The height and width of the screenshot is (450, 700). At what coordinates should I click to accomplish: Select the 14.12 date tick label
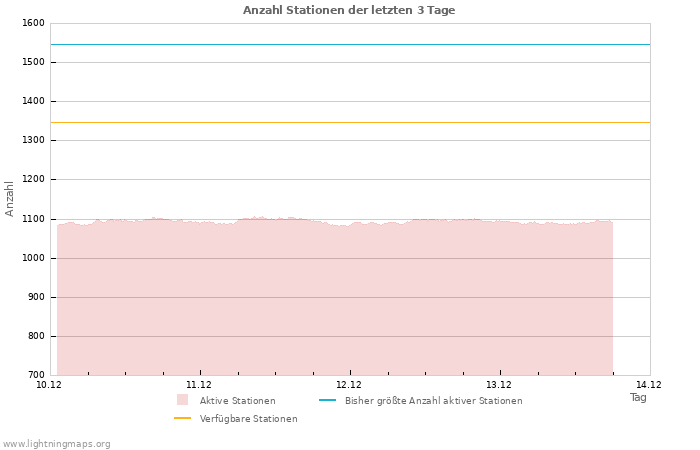click(649, 385)
